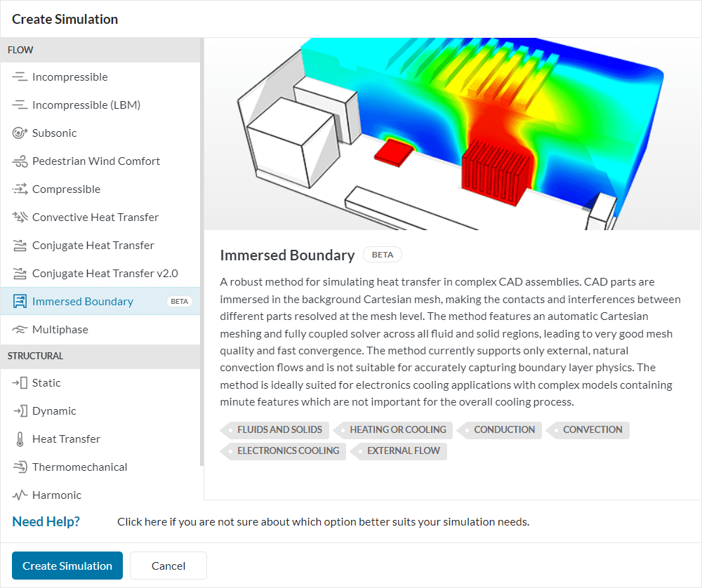The height and width of the screenshot is (588, 702).
Task: Select the Subsonic analysis icon
Action: (20, 133)
